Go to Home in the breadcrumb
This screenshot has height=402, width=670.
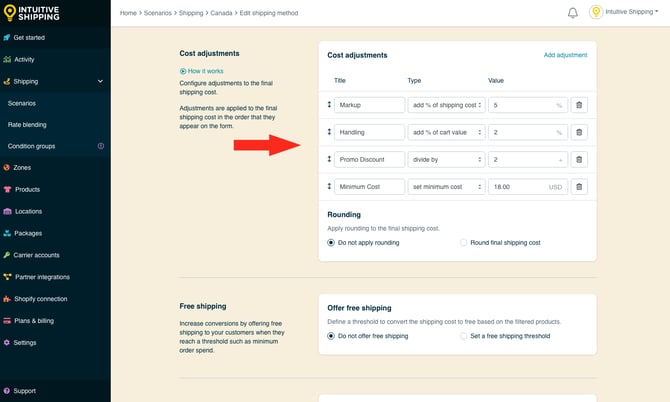[128, 13]
